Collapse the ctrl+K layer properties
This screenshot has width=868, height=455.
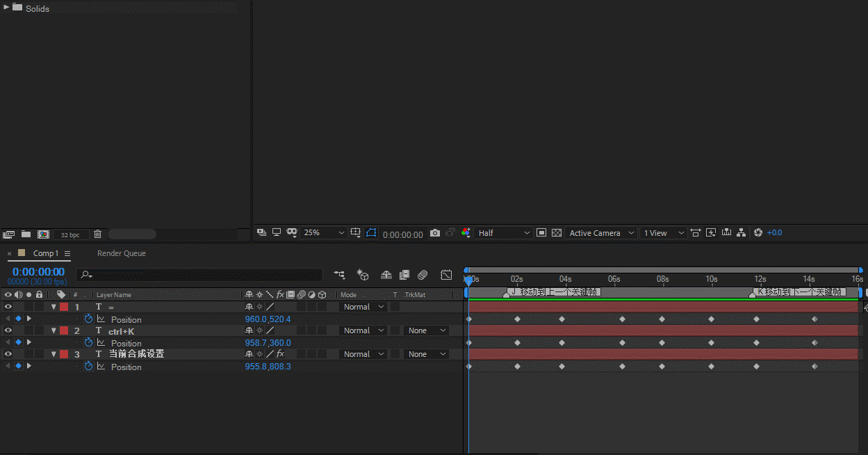pyautogui.click(x=54, y=330)
